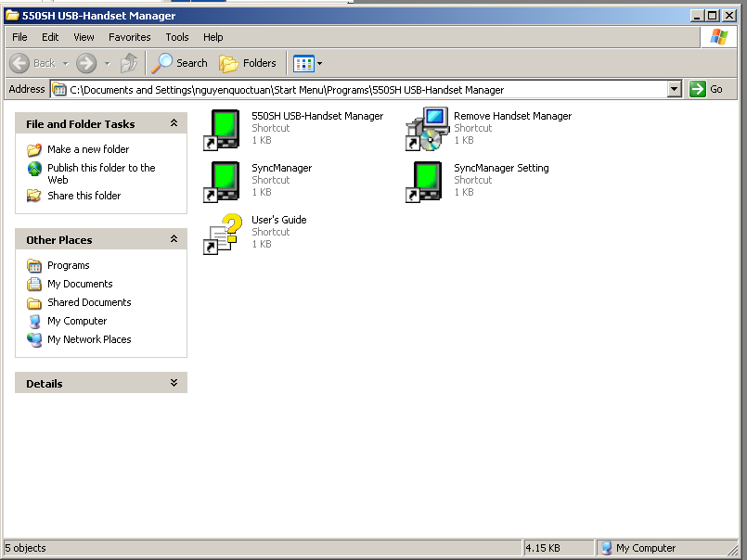The image size is (747, 560).
Task: Open the View menu
Action: 84,37
